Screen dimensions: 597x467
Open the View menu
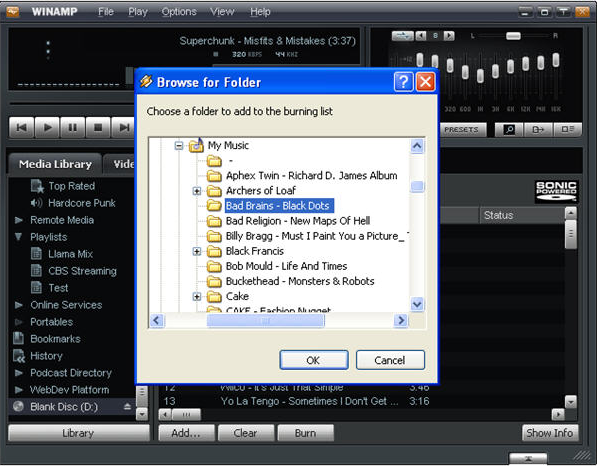click(x=222, y=12)
